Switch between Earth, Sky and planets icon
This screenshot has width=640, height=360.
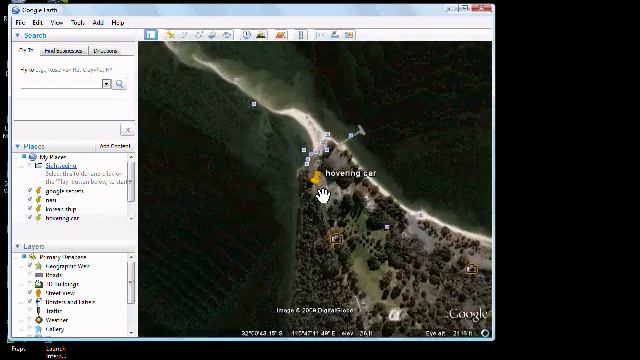click(280, 35)
